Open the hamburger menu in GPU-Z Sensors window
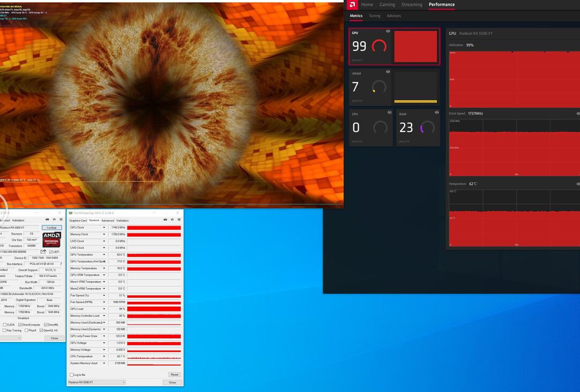 point(179,220)
